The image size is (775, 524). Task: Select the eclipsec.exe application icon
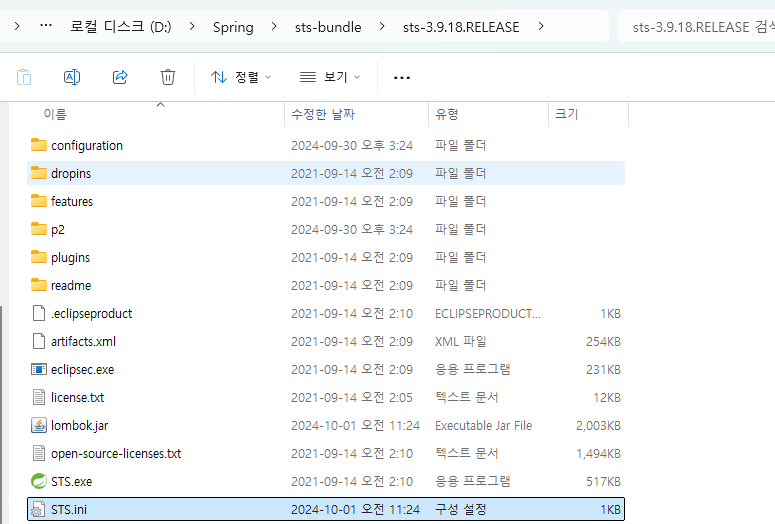tap(39, 369)
